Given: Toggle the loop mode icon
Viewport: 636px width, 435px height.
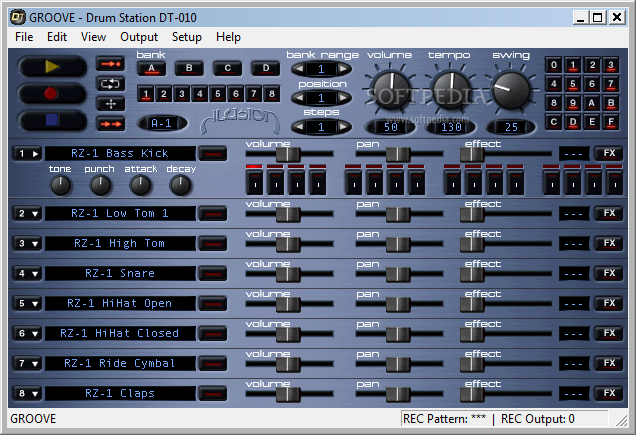Looking at the screenshot, I should 110,83.
